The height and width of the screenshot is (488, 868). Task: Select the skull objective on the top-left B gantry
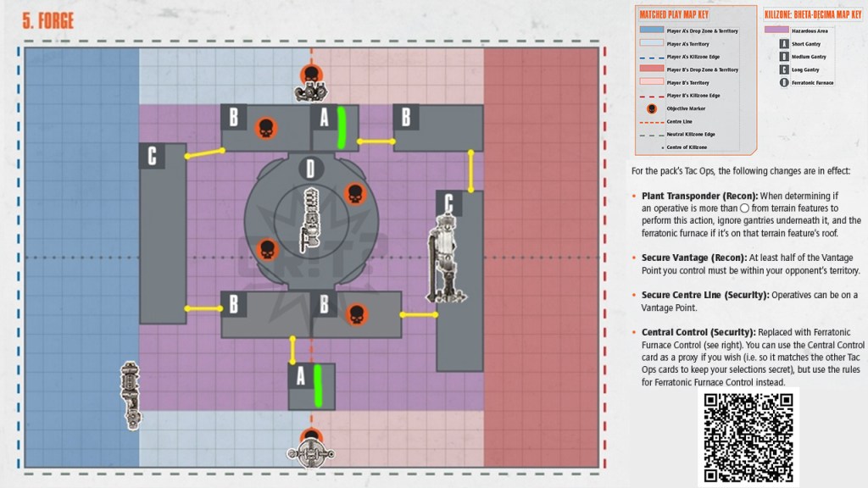click(266, 128)
